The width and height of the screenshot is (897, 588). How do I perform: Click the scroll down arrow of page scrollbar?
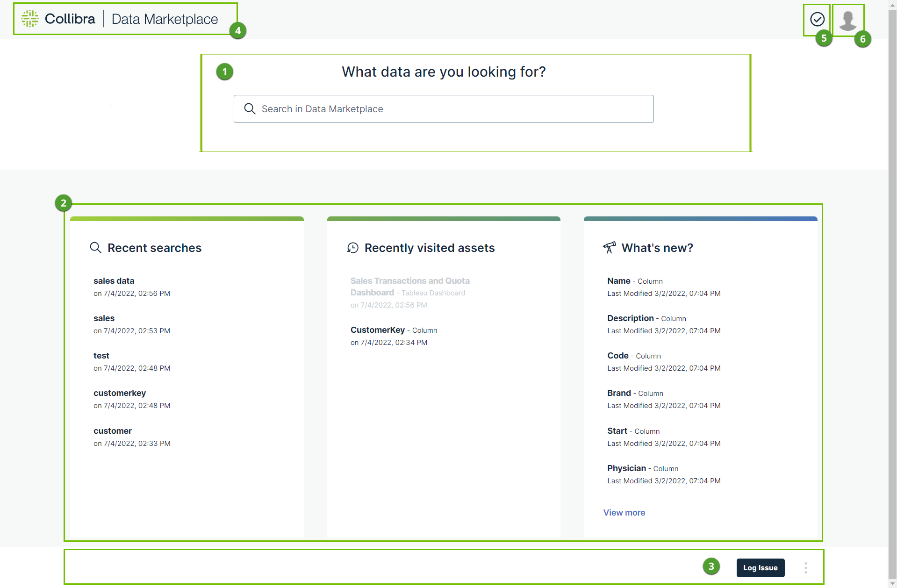(892, 584)
